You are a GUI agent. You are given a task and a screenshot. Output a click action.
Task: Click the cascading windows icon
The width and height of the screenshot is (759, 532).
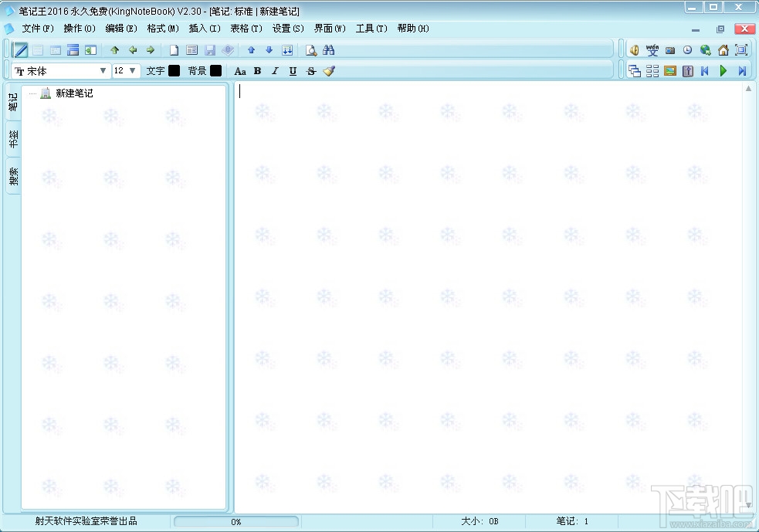(x=634, y=71)
